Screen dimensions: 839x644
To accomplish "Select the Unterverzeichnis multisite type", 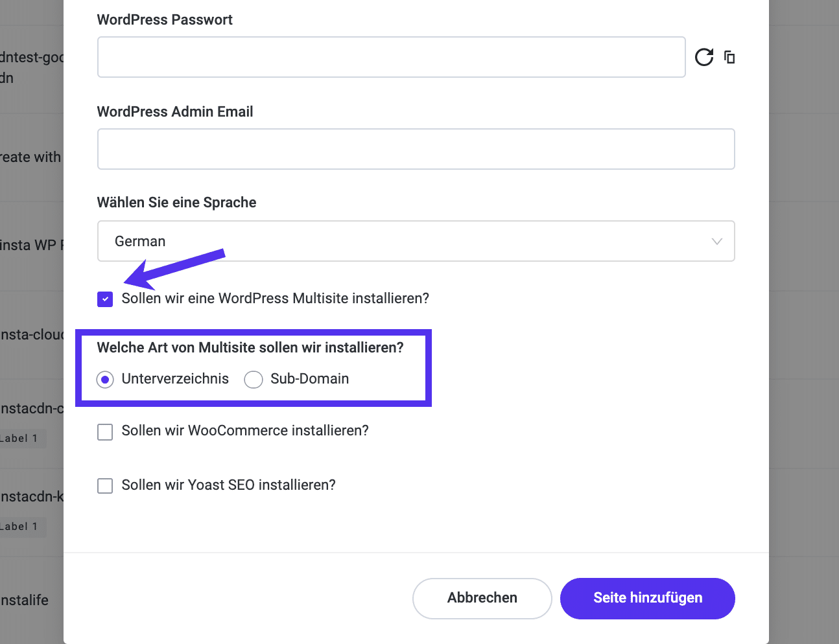I will coord(104,379).
